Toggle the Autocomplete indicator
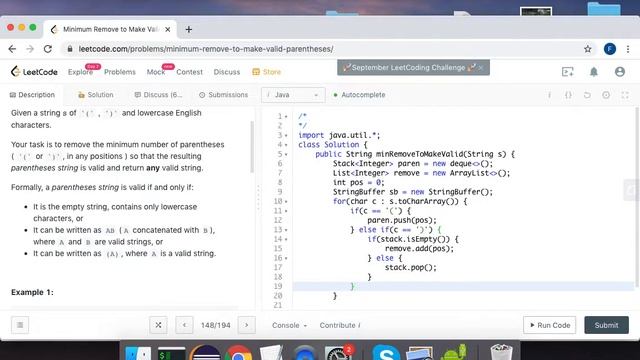This screenshot has height=360, width=640. pos(359,95)
